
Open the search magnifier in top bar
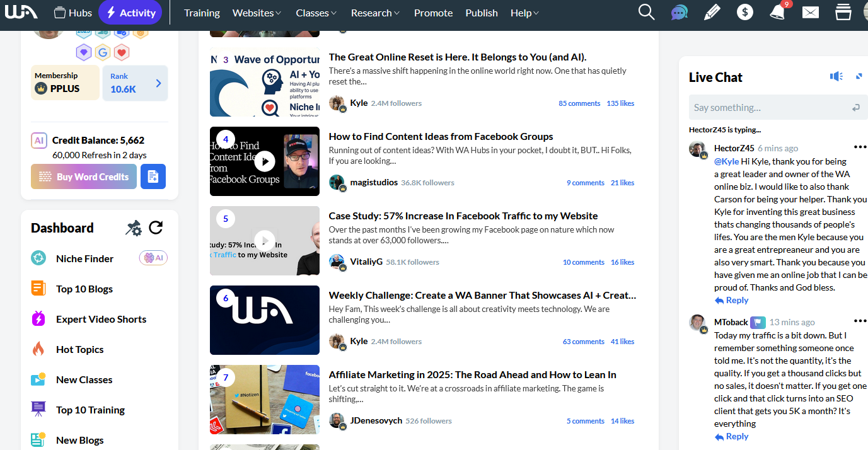coord(646,13)
